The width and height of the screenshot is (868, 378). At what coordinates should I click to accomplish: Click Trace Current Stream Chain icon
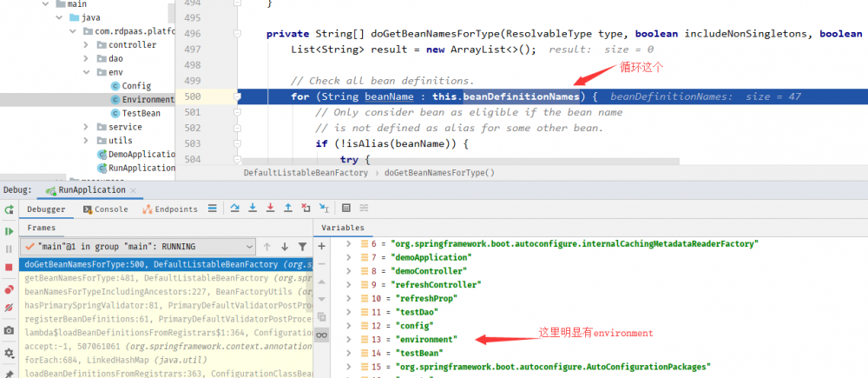[x=364, y=209]
